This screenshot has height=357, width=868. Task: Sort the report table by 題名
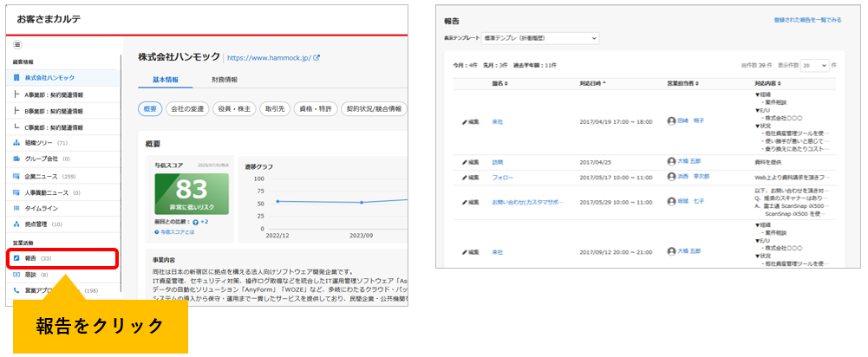(499, 83)
